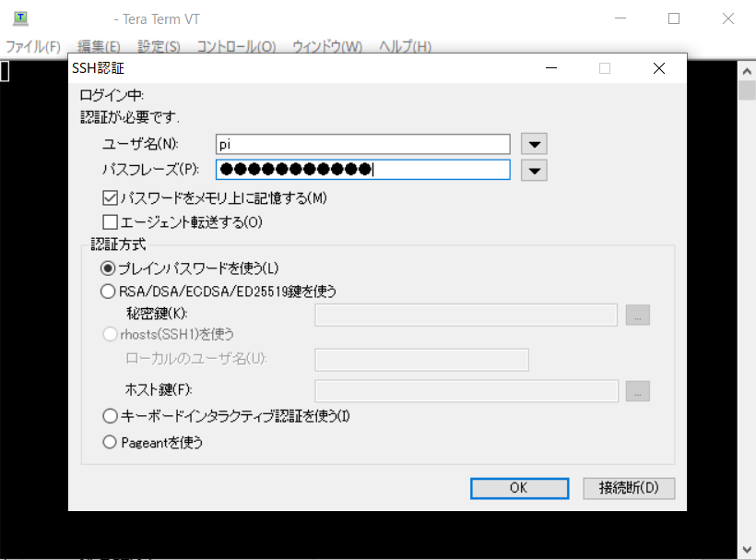The height and width of the screenshot is (560, 756).
Task: Enable agent forwarding
Action: tap(110, 220)
